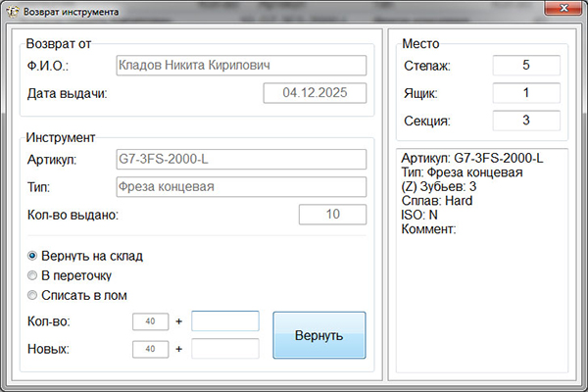Viewport: 588px width, 392px height.
Task: Click the Инструмент group label
Action: point(61,137)
